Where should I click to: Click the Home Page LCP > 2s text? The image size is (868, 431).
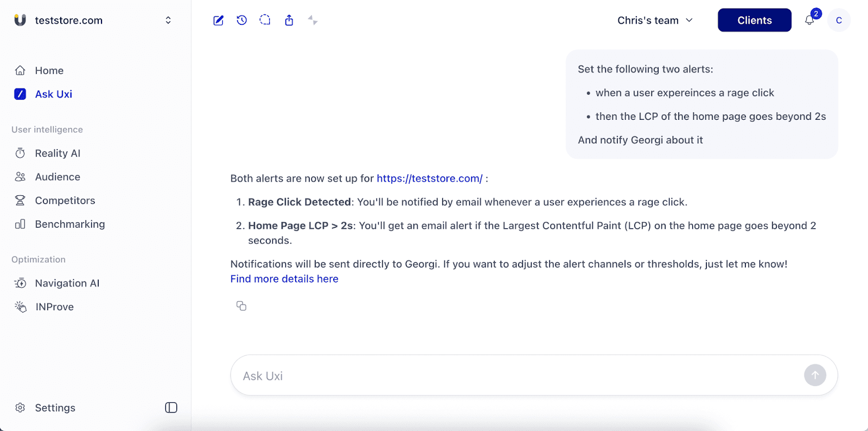pyautogui.click(x=301, y=226)
